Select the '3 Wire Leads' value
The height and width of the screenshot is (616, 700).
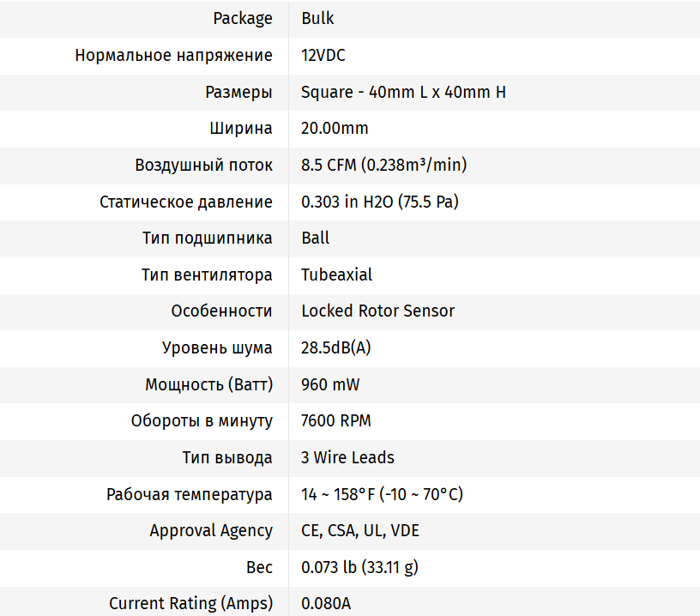[347, 457]
